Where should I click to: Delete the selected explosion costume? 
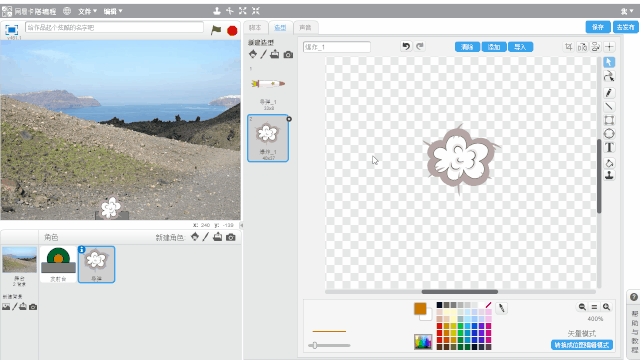coord(289,119)
